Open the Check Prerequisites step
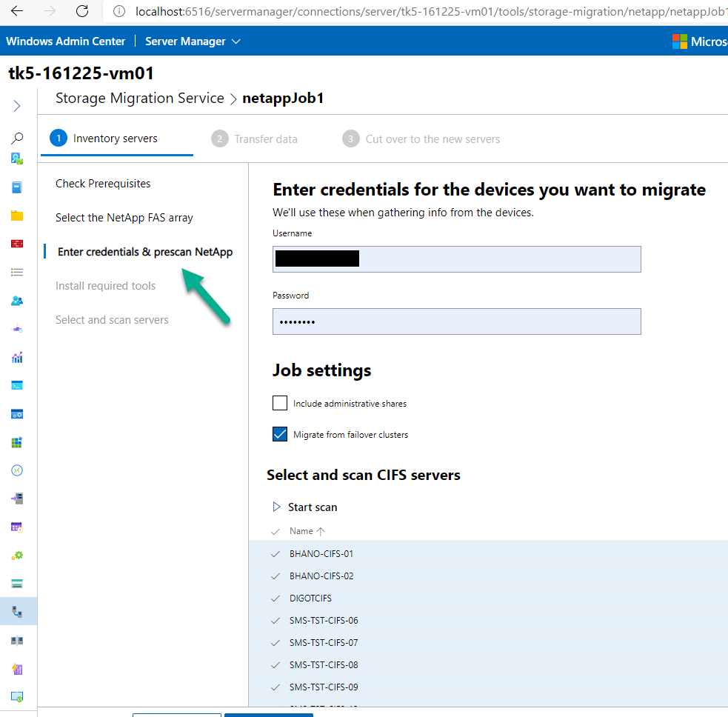The height and width of the screenshot is (717, 728). tap(103, 184)
